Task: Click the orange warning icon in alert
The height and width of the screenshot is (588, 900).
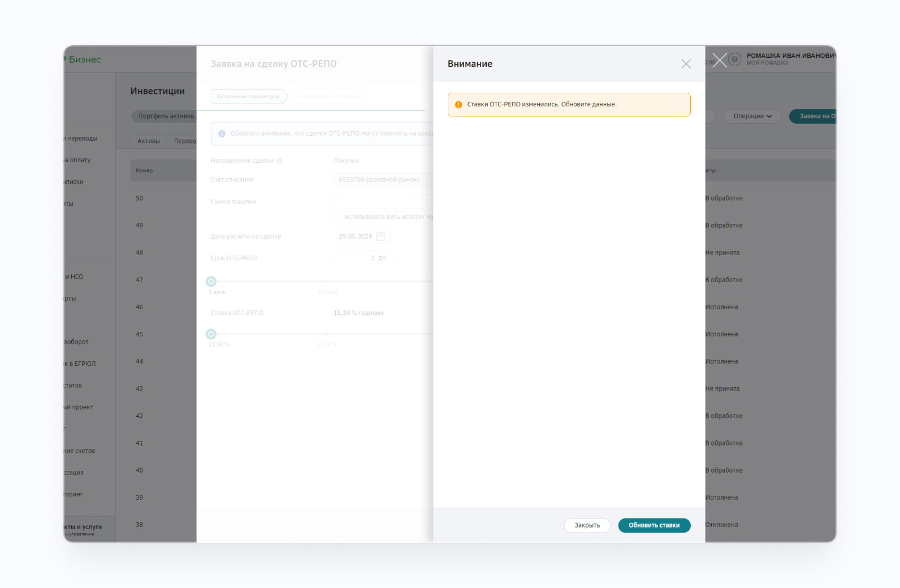Action: tap(458, 105)
